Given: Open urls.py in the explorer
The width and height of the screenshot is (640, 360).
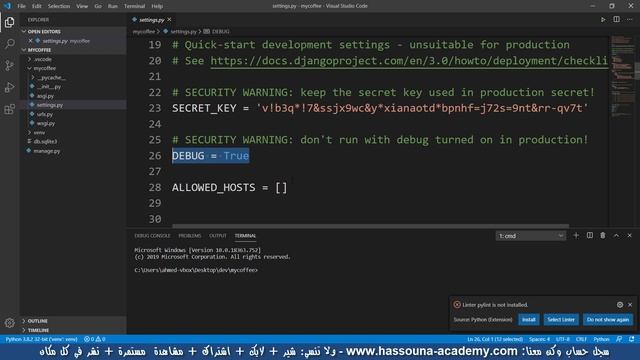Looking at the screenshot, I should click(45, 114).
